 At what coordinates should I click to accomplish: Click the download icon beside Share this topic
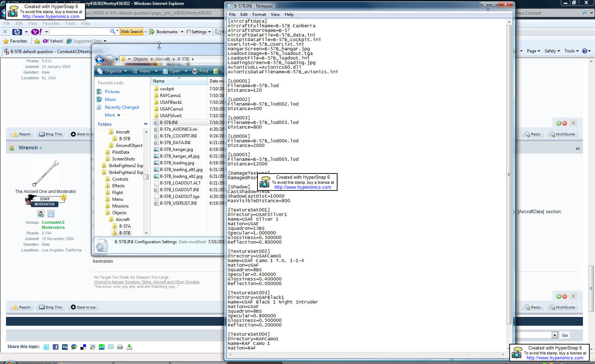click(x=129, y=347)
